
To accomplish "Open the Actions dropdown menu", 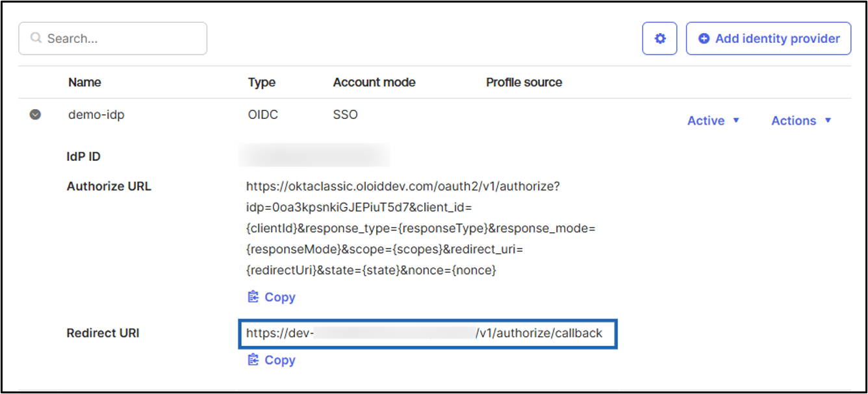I will click(801, 121).
